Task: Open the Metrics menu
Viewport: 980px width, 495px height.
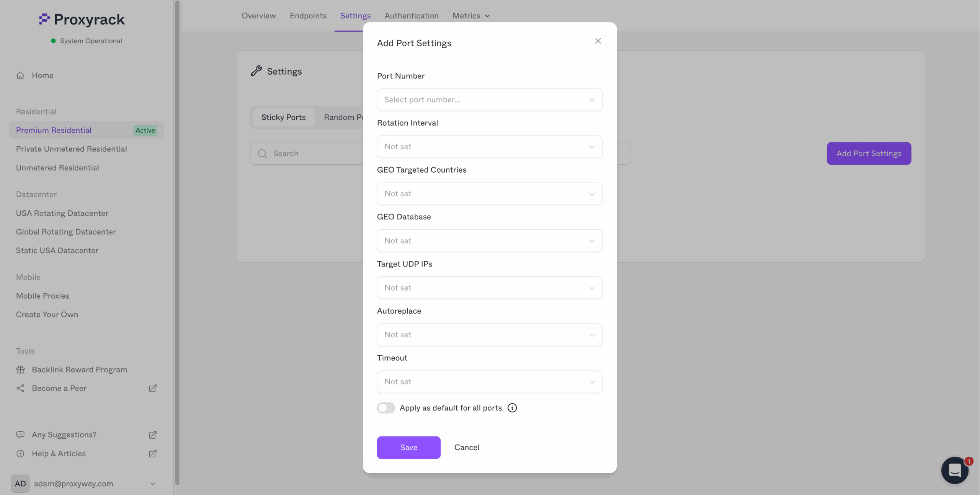Action: coord(471,16)
